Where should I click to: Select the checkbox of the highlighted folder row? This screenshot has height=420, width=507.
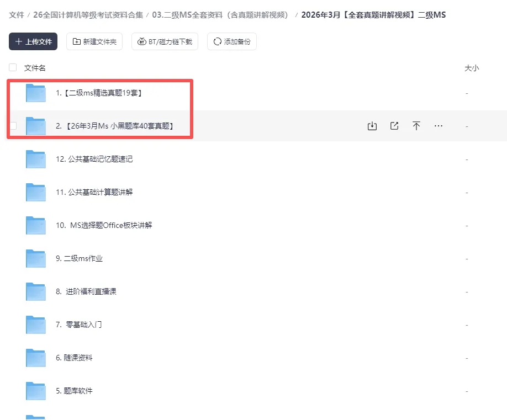click(12, 126)
